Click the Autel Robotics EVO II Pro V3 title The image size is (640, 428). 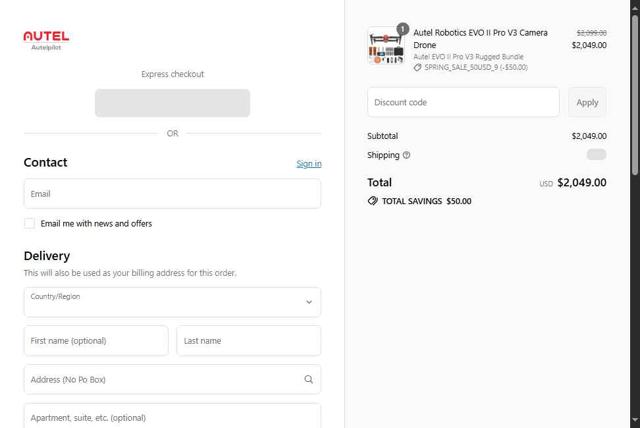[x=480, y=39]
